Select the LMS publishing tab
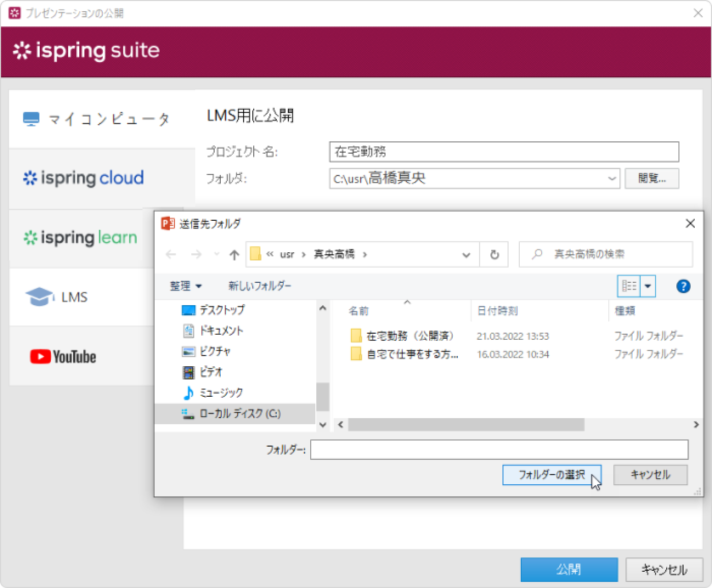Screen dimensions: 712x588 click(x=81, y=297)
